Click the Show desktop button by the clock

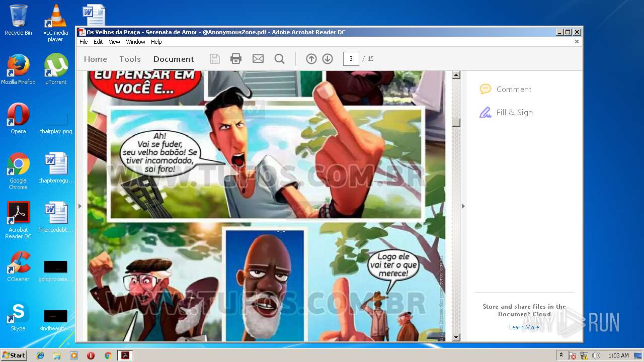coord(638,355)
